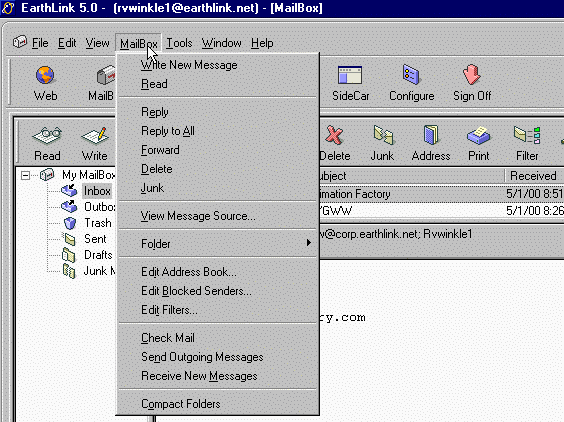This screenshot has height=422, width=564.
Task: Open the Address book icon
Action: pyautogui.click(x=431, y=135)
